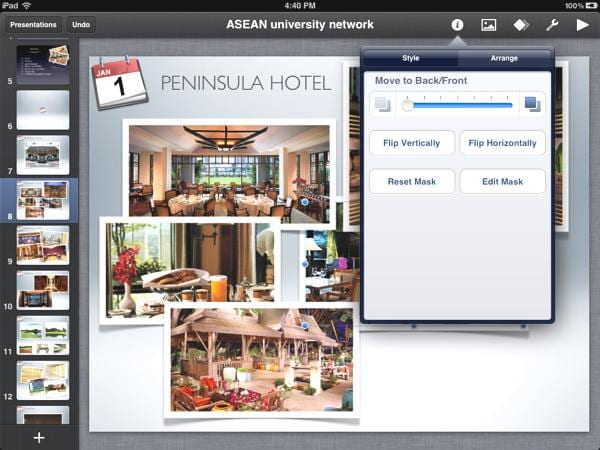Select slide 5 thumbnail
The height and width of the screenshot is (450, 600).
43,65
